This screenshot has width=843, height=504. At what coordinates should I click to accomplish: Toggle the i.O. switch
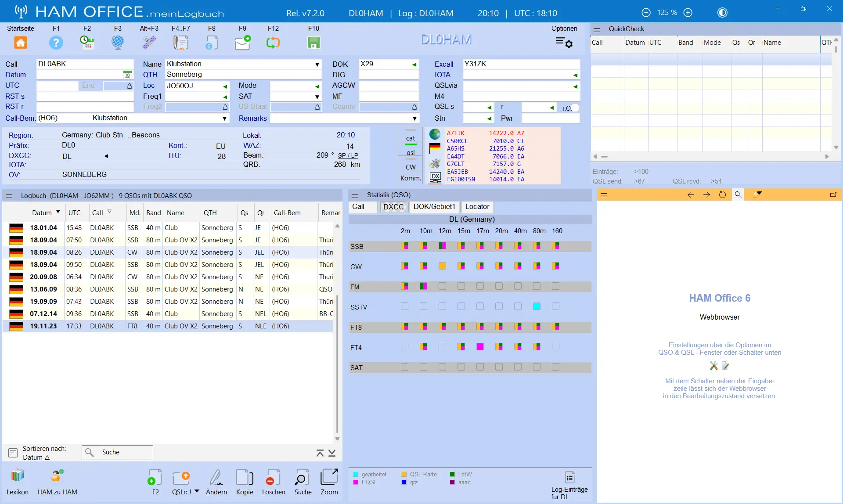coord(574,108)
